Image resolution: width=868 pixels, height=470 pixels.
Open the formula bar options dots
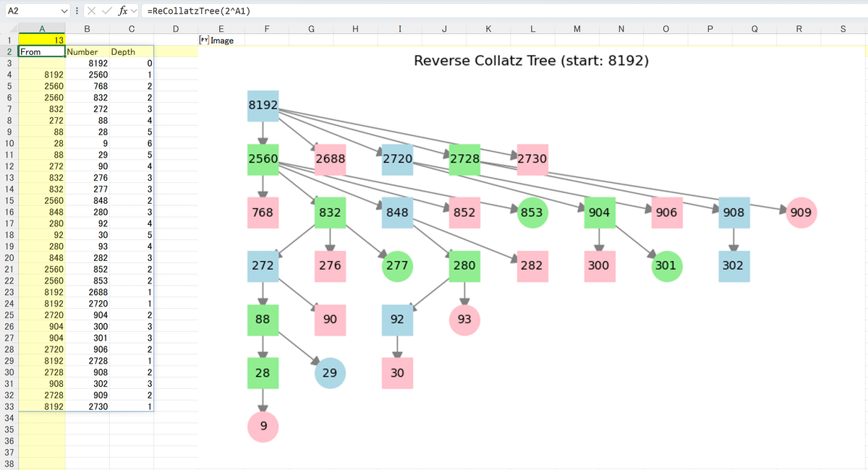78,10
